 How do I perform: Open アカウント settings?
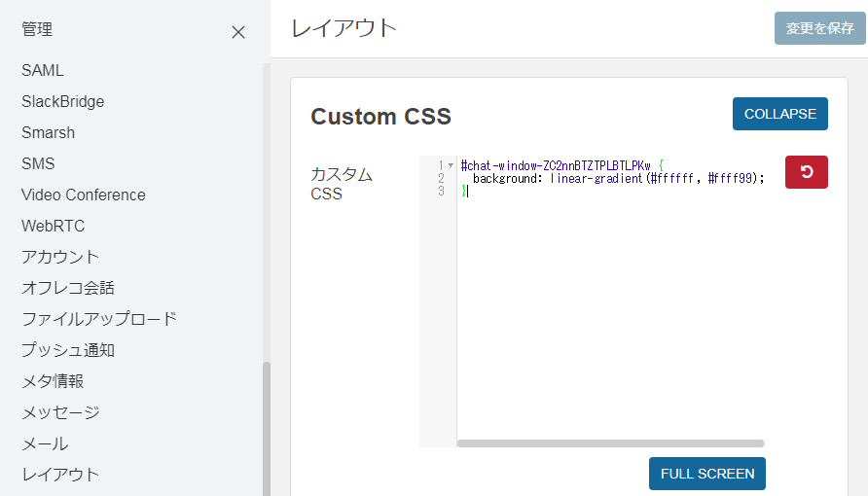click(x=60, y=257)
